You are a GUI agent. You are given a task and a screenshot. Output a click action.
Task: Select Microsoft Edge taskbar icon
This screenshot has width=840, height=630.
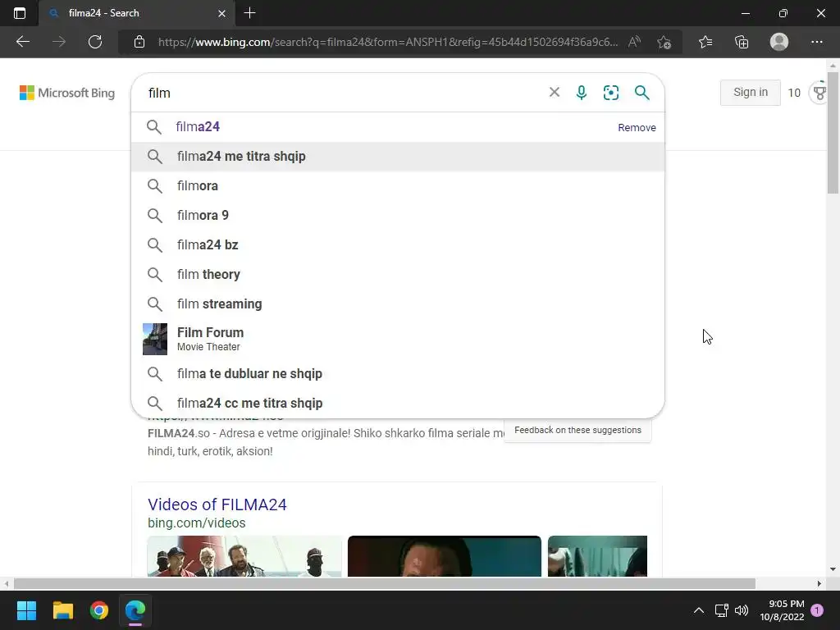tap(135, 610)
